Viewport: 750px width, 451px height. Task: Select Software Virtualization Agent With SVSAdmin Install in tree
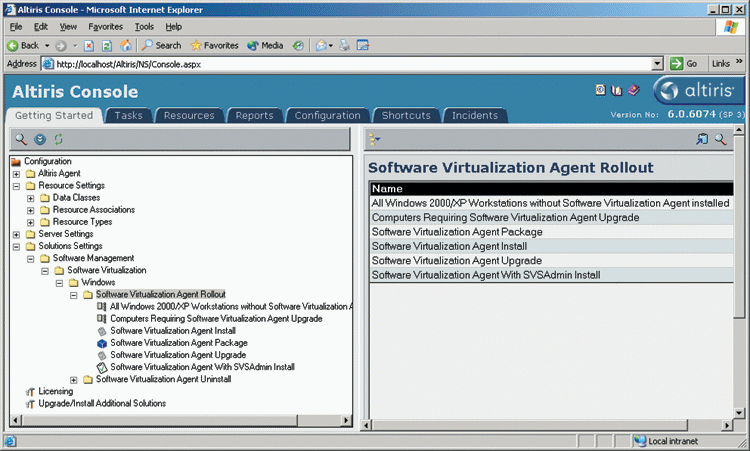(x=202, y=367)
